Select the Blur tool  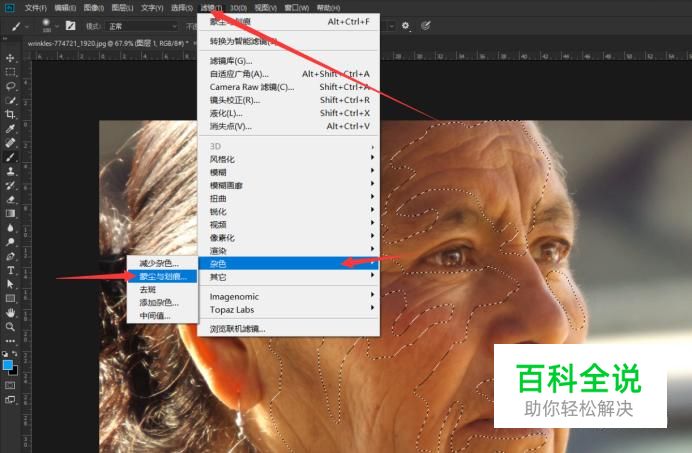(x=10, y=228)
